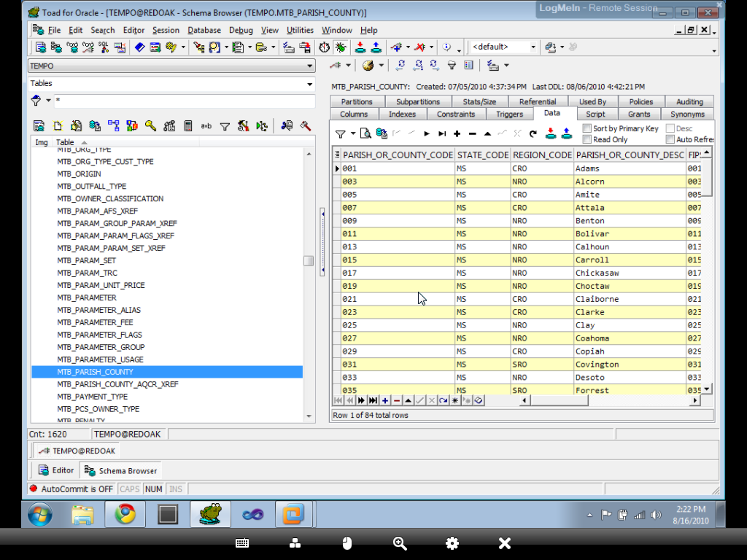Click the grid bottom navigator last-page button
Image resolution: width=747 pixels, height=560 pixels.
pos(373,400)
